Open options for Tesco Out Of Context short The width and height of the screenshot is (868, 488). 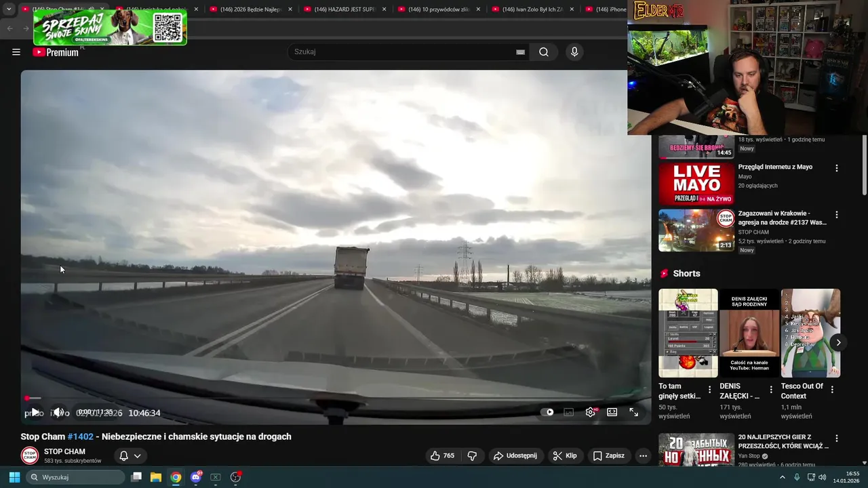coord(832,390)
